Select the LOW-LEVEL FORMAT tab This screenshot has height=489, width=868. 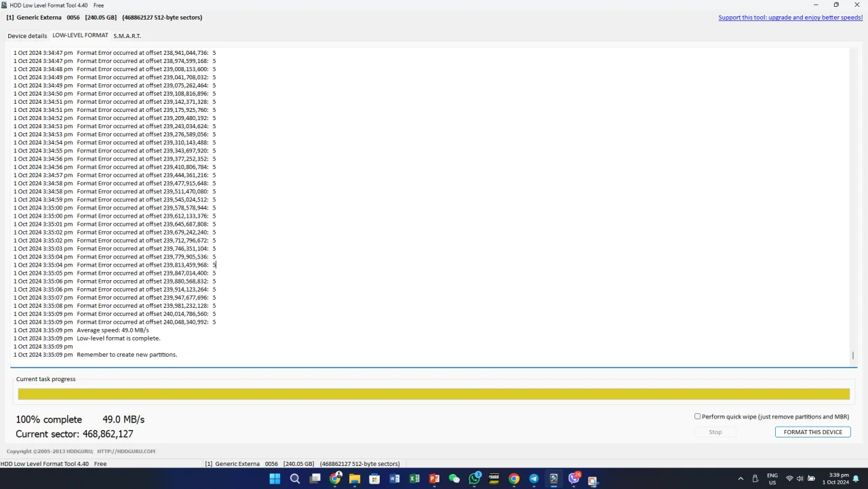(x=80, y=35)
